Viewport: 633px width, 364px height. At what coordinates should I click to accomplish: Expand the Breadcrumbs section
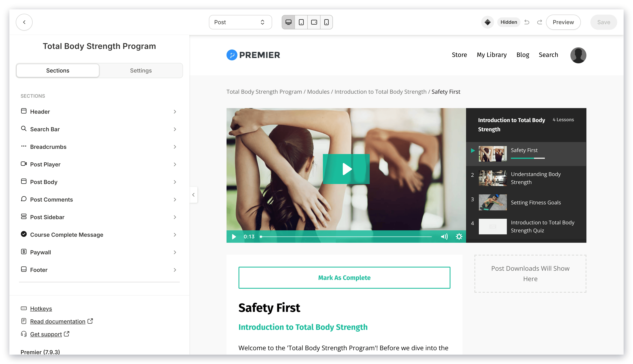click(x=99, y=147)
